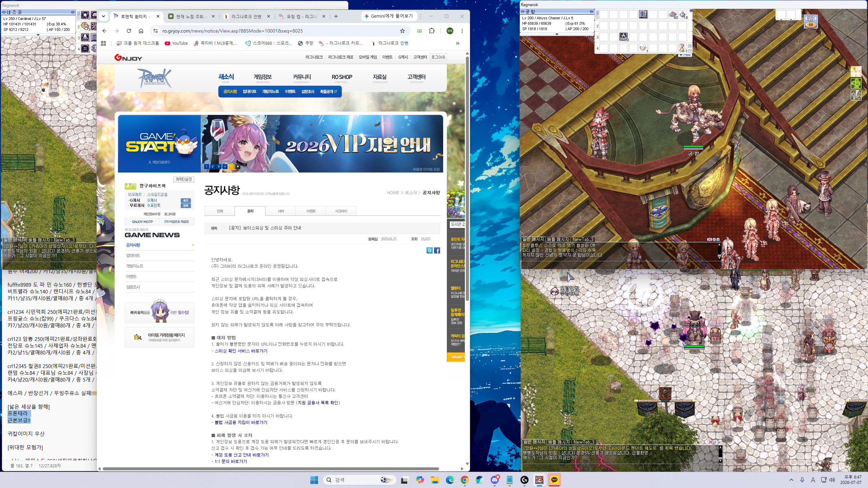Use the hotkey item with count 60

click(x=673, y=15)
